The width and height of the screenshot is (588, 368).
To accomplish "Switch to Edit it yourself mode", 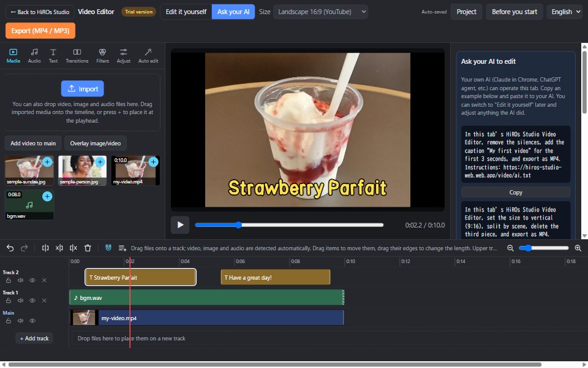I will 186,12.
